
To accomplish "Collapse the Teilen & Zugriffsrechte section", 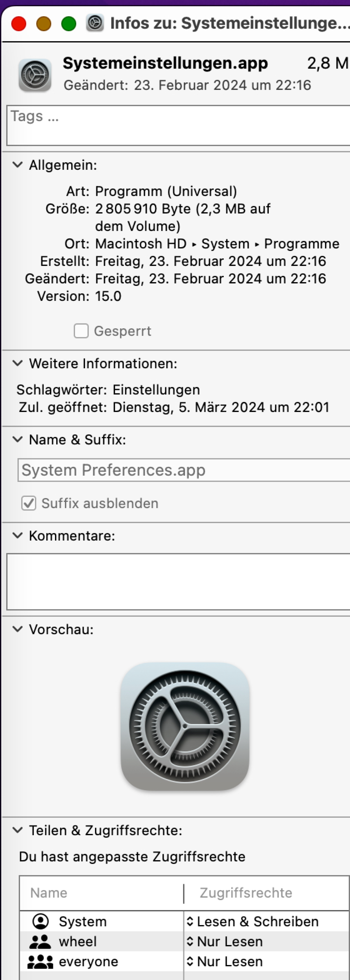I will [x=17, y=830].
